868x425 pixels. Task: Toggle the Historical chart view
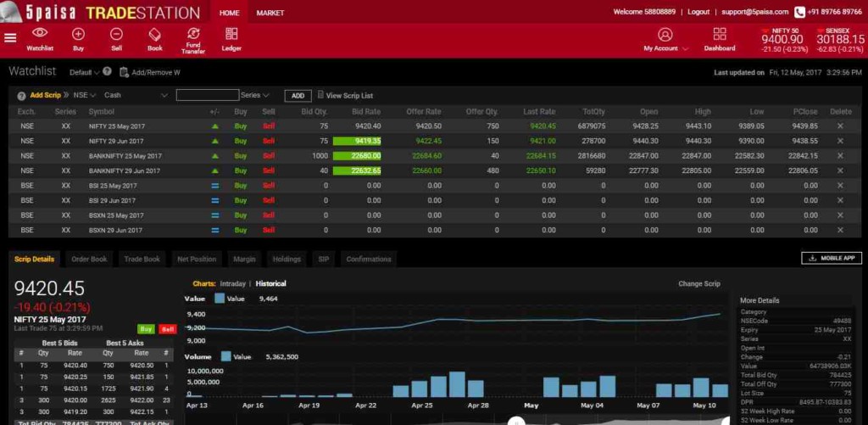[271, 283]
